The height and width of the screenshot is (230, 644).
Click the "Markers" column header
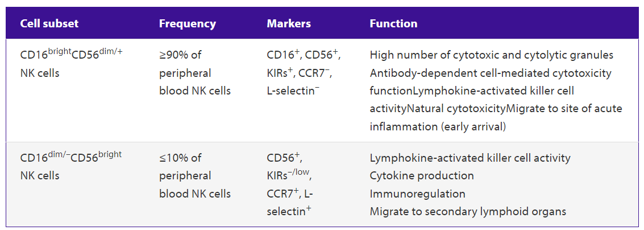pyautogui.click(x=289, y=24)
